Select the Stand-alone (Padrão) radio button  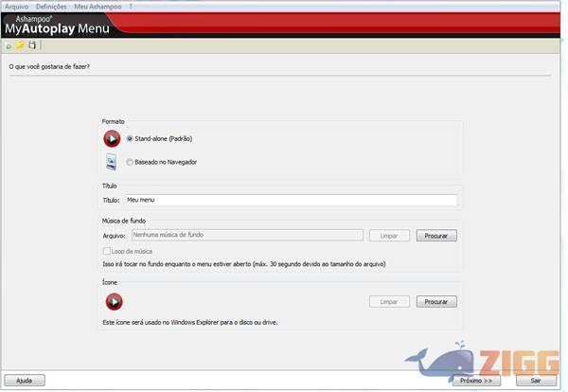(130, 139)
